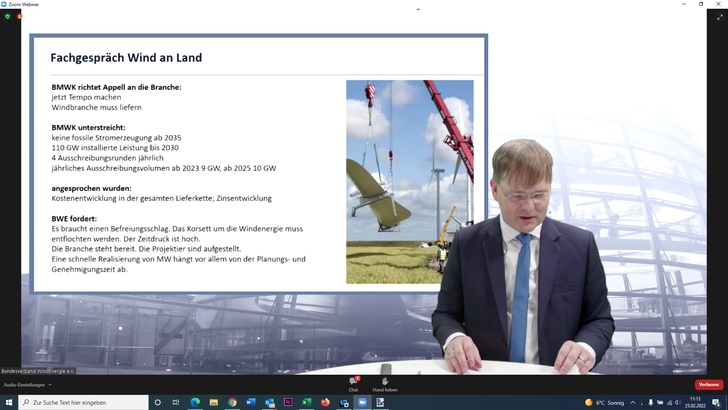The width and height of the screenshot is (728, 410).
Task: Open Microsoft Edge from the taskbar
Action: [x=195, y=402]
